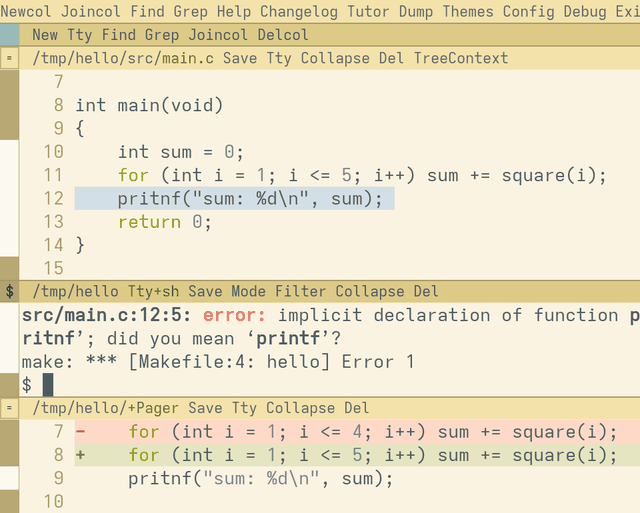The width and height of the screenshot is (640, 513).
Task: Run Dump from the top bar
Action: [416, 11]
